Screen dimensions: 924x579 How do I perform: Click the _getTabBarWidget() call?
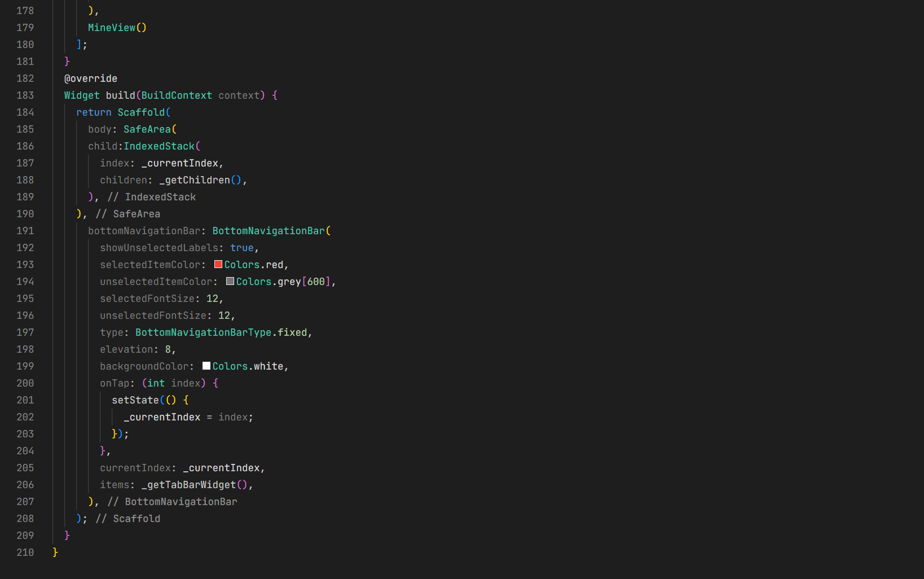tap(195, 485)
